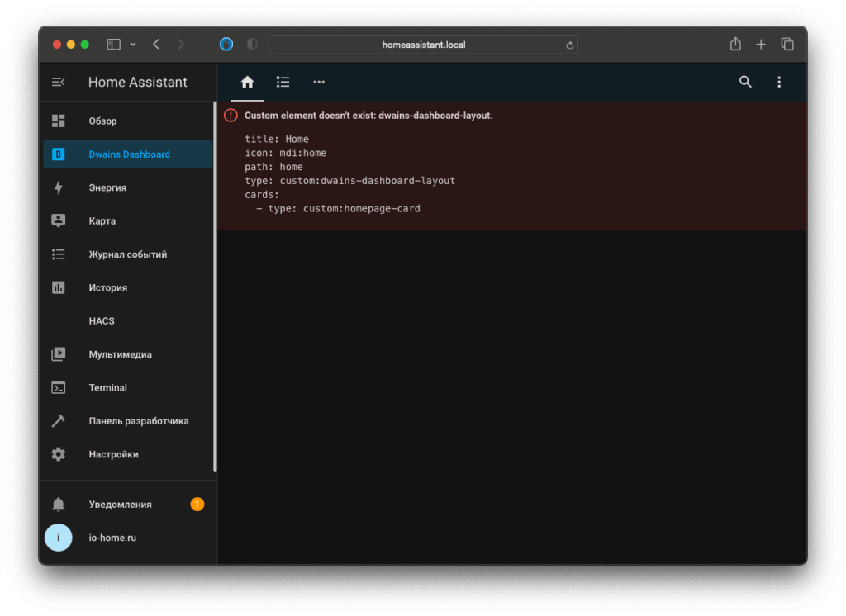Screen dimensions: 846x616
Task: Open the Карта menu label
Action: (102, 221)
